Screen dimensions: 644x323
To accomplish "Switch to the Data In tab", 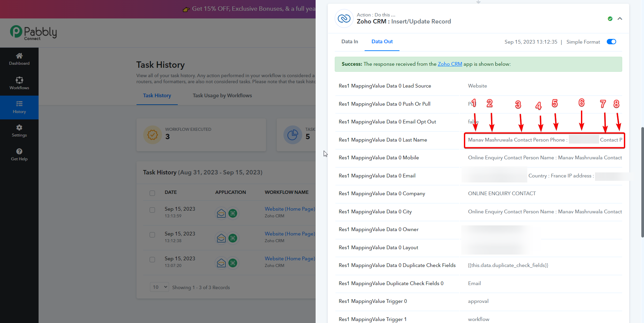I will [350, 42].
